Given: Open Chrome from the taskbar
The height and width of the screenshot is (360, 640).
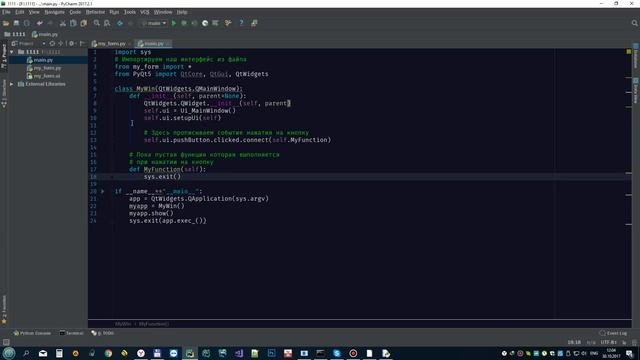Looking at the screenshot, I should pyautogui.click(x=108, y=353).
